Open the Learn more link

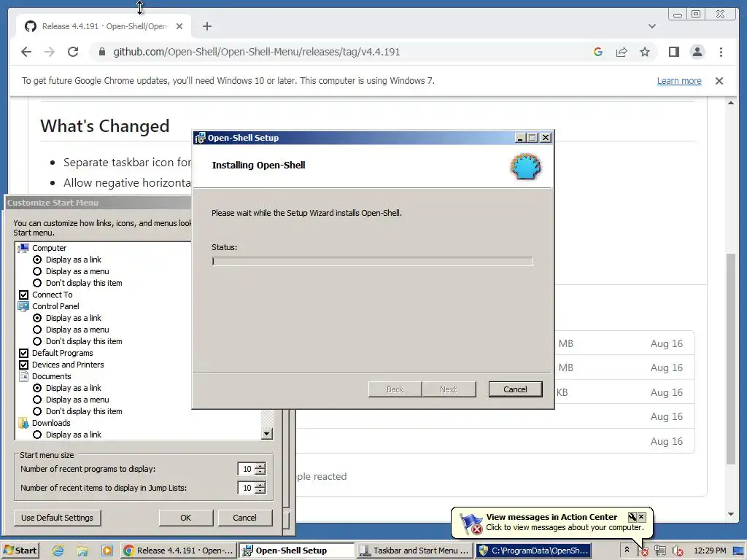point(679,81)
